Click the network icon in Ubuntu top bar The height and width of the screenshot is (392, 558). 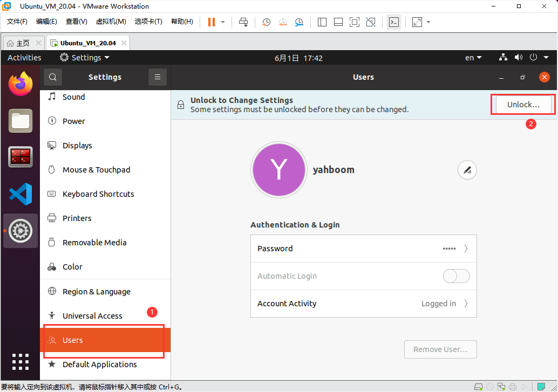click(x=503, y=57)
